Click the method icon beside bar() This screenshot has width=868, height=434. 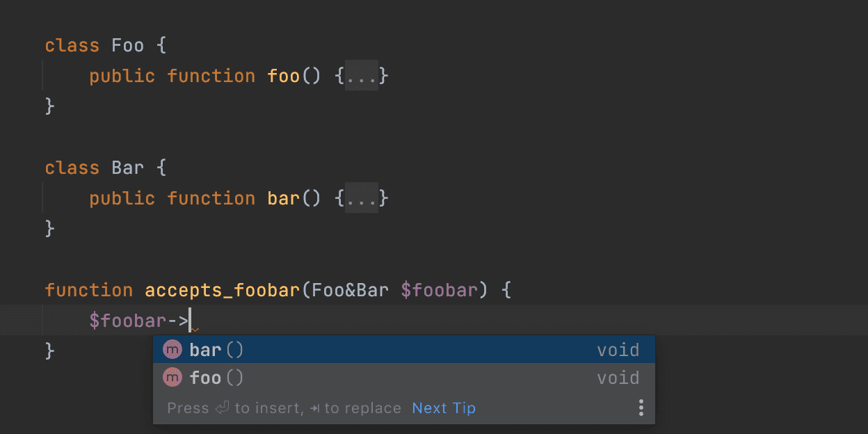point(172,349)
